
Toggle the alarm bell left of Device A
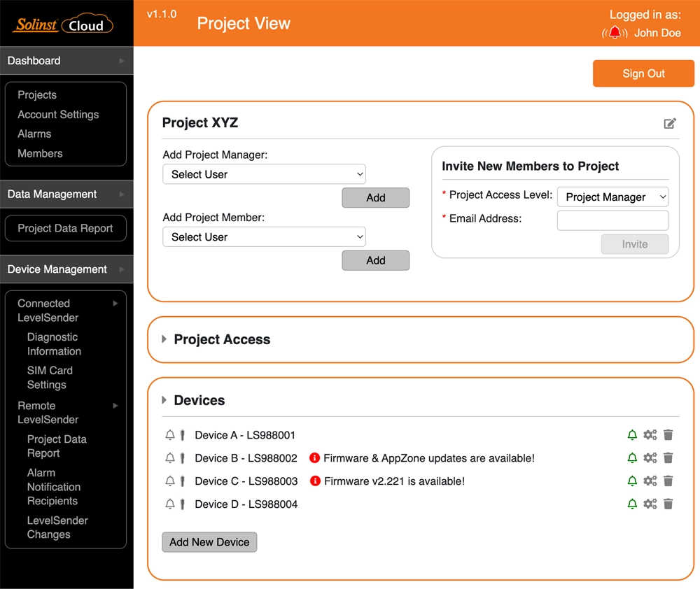169,435
